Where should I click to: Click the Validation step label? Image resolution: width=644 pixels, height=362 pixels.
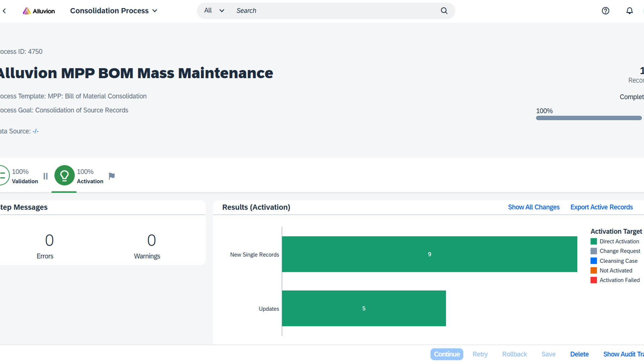click(25, 181)
